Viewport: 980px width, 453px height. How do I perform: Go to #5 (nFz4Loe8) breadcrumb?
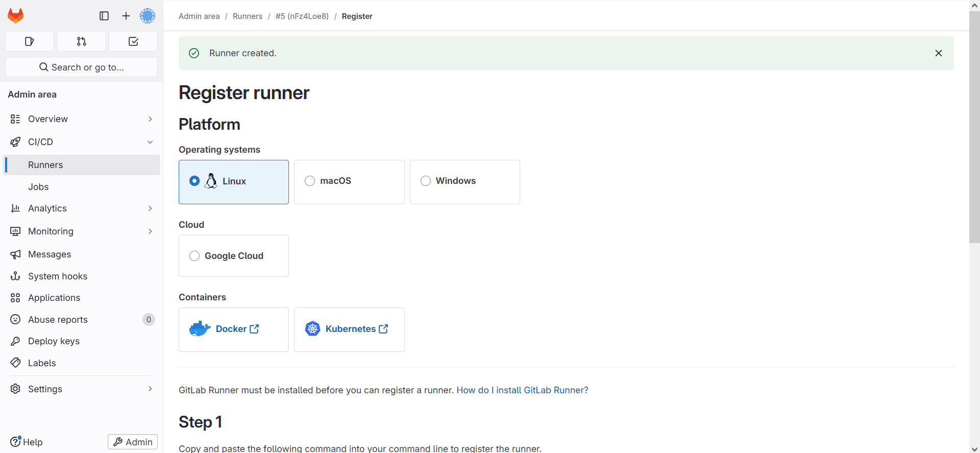[x=302, y=16]
